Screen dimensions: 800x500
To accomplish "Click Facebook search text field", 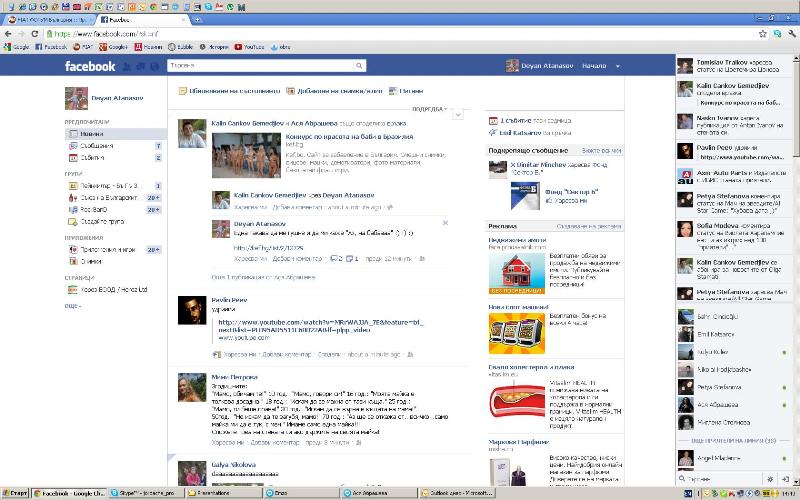I will [261, 65].
